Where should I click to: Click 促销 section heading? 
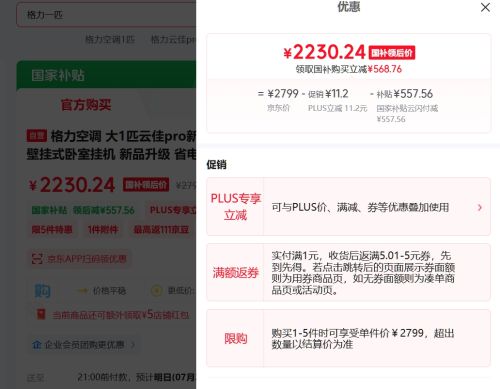[x=216, y=164]
